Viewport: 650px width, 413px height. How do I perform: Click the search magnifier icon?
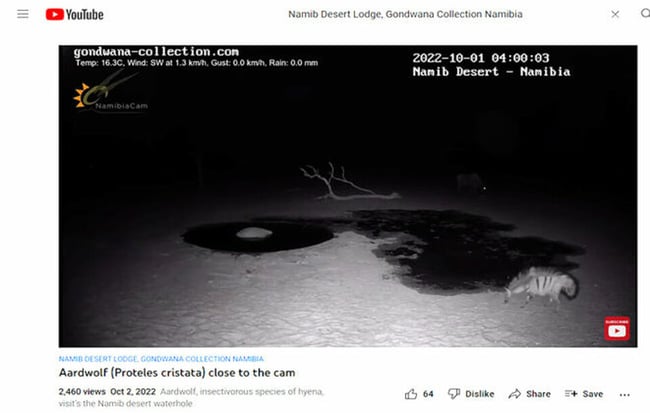[645, 14]
